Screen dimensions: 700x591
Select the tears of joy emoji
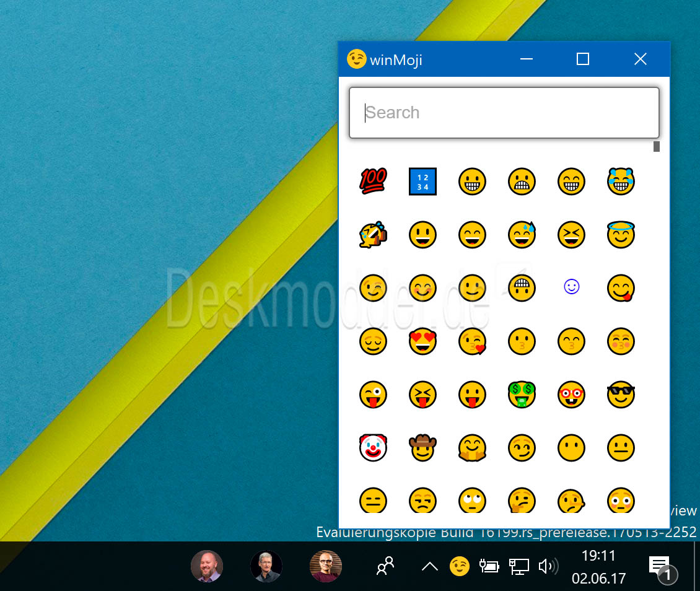(x=621, y=182)
